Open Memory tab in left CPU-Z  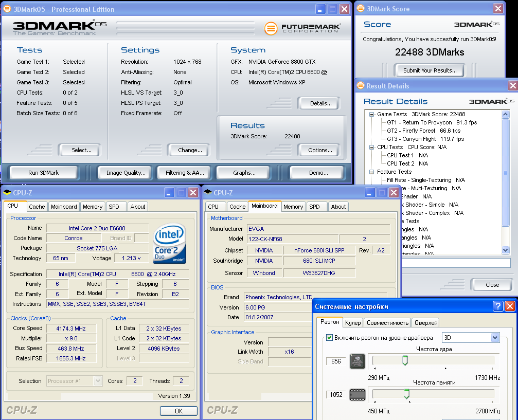93,207
